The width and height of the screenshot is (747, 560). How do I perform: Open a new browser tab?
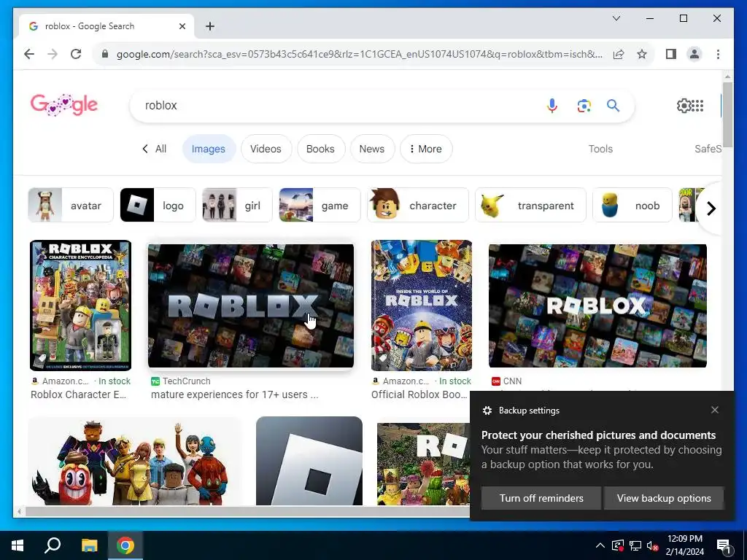coord(209,26)
